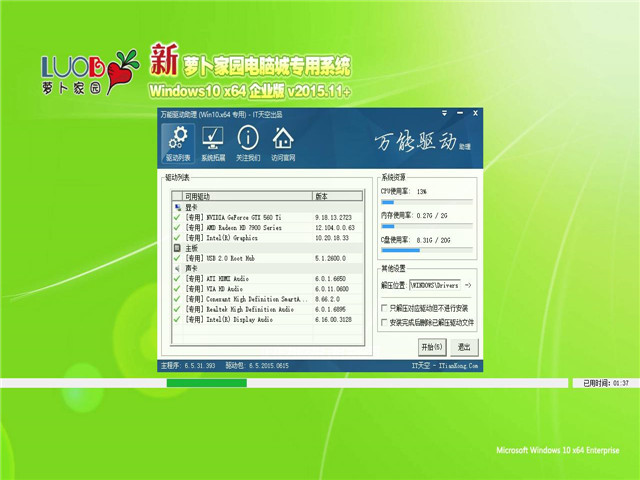640x480 pixels.
Task: Enable 安装完成后删除已解压驱动文件 checkbox
Action: click(x=384, y=322)
